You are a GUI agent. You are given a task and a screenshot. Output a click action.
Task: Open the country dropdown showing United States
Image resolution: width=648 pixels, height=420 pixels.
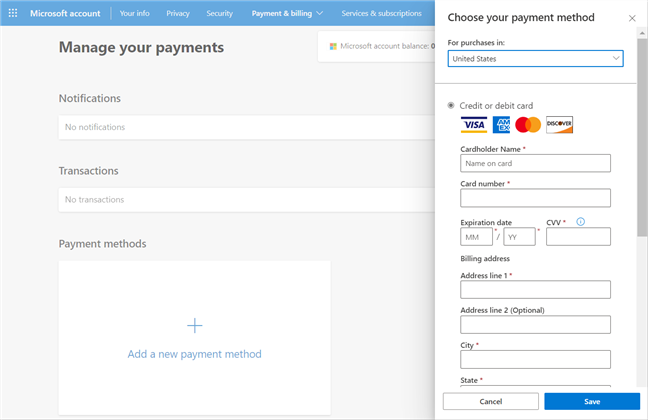point(536,59)
